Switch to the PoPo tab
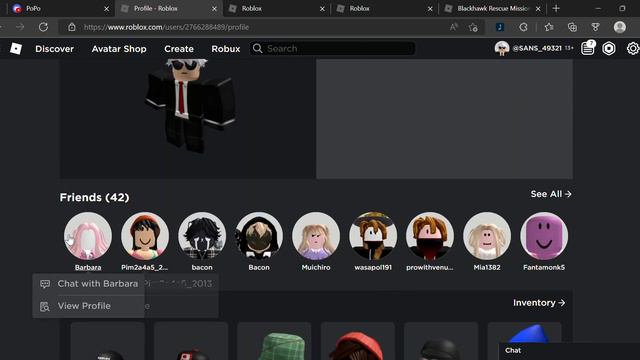Screen dimensions: 640x360 (59, 9)
